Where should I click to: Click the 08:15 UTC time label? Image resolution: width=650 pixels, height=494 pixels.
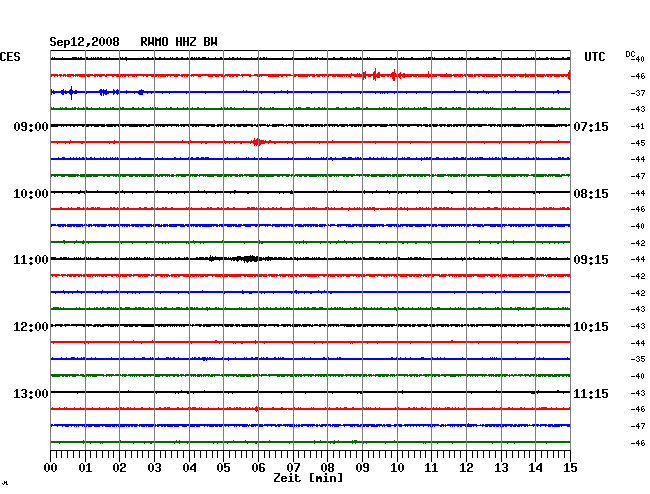[591, 194]
